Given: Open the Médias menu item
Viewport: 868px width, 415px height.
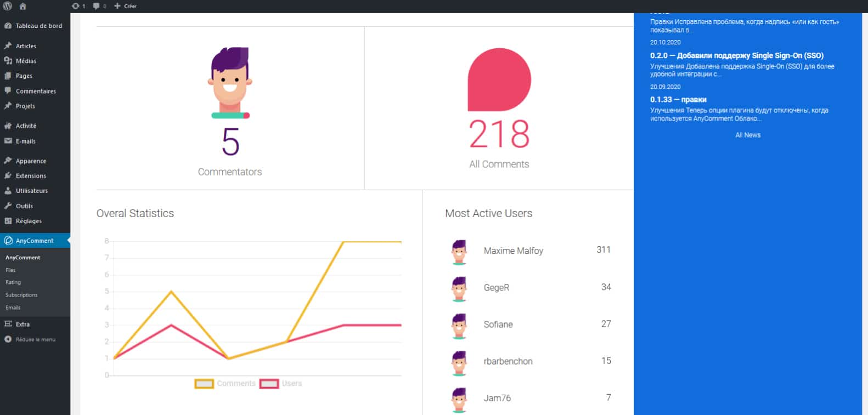Looking at the screenshot, I should pos(26,61).
